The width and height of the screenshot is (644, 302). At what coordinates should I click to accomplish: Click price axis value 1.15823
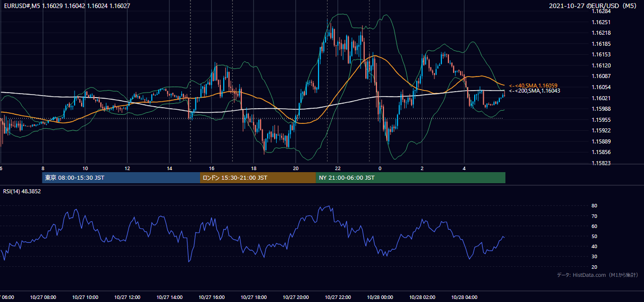pos(601,163)
